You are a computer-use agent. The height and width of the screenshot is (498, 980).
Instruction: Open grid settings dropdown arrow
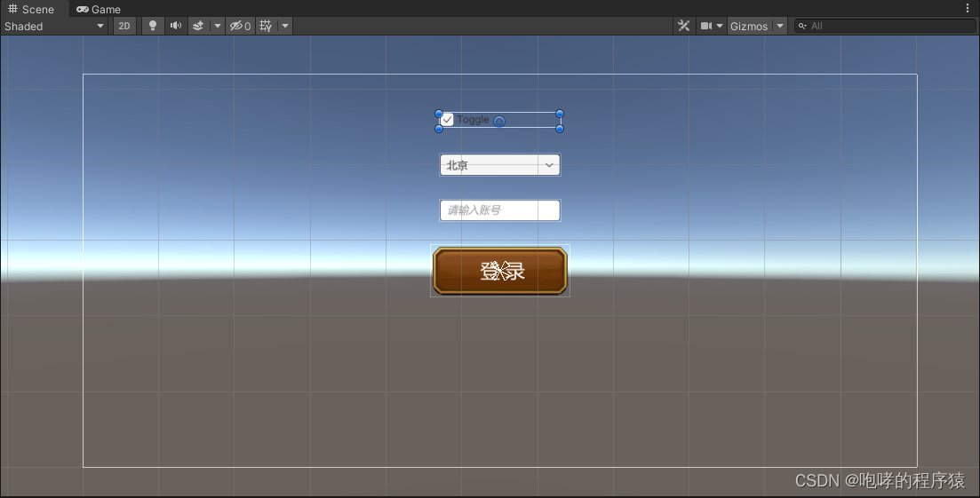(285, 26)
